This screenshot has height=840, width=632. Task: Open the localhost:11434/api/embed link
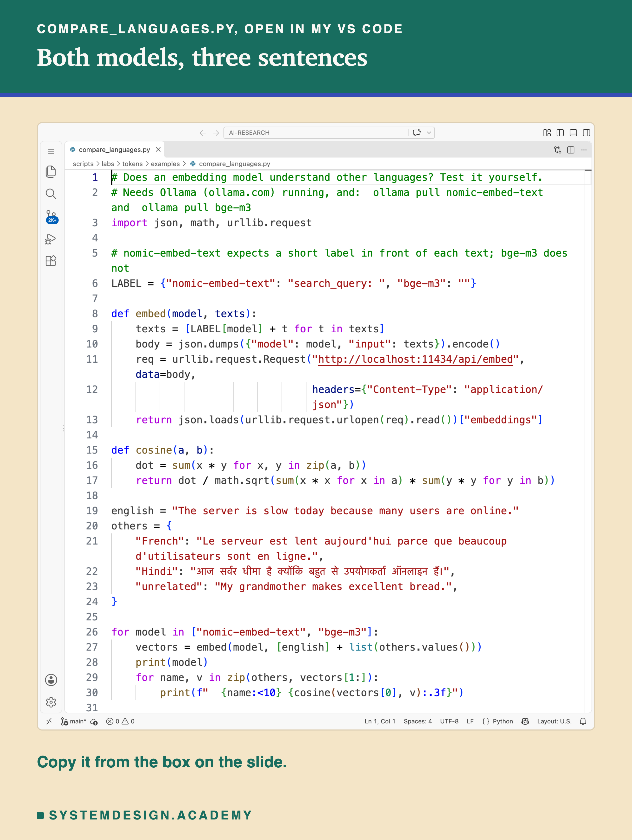click(415, 359)
